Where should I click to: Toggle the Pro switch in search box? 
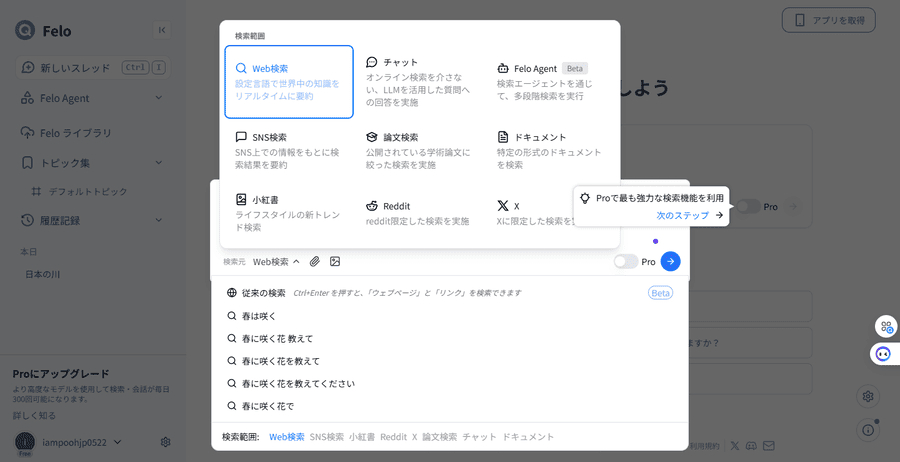626,262
